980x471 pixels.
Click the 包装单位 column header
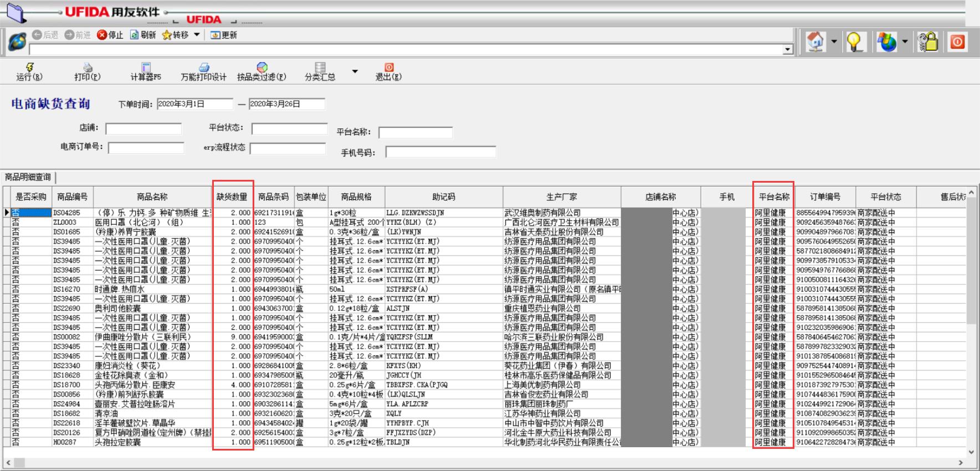(x=311, y=197)
